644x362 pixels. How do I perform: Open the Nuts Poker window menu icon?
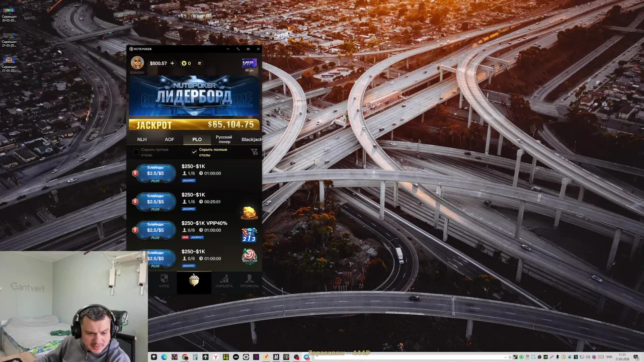[248, 49]
